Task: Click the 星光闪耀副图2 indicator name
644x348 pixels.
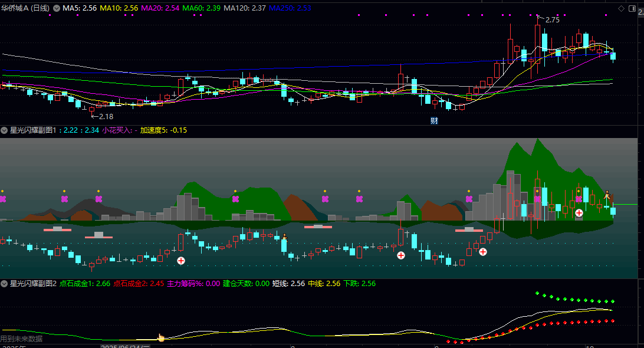Action: 33,284
